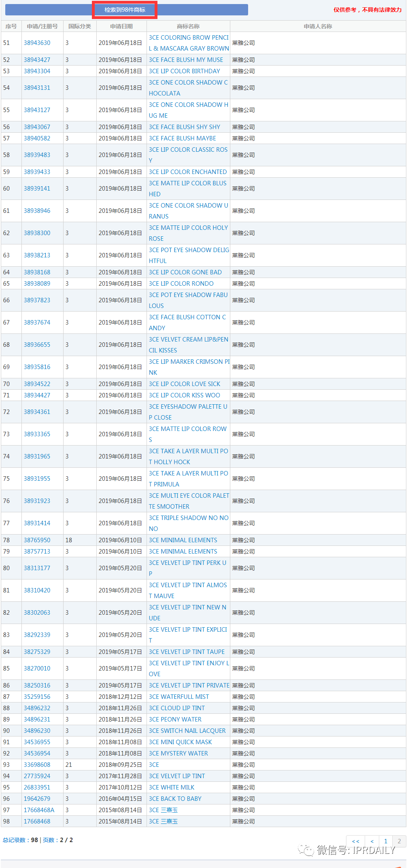This screenshot has height=868, width=408.
Task: Open trademark 3CE MINI QUICK MASK
Action: pos(181,742)
